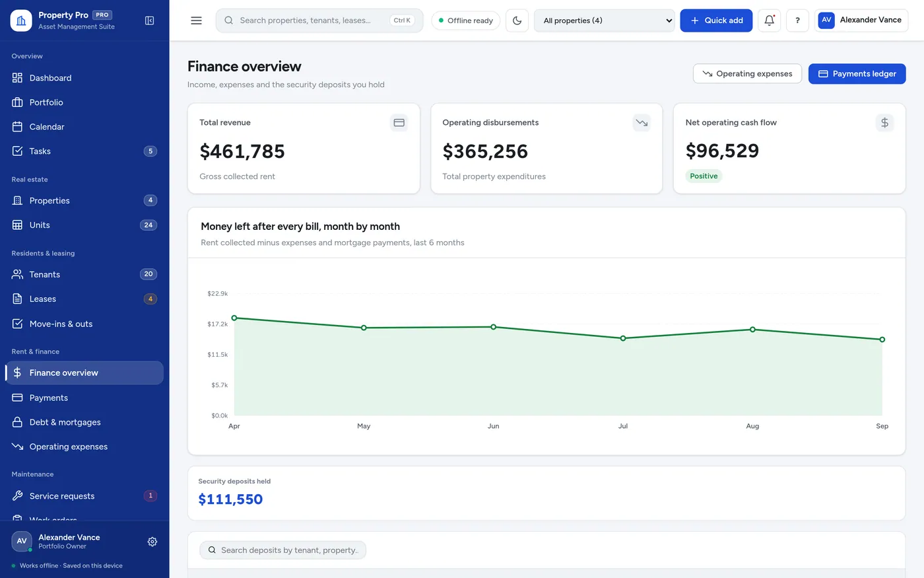The height and width of the screenshot is (578, 924).
Task: Open the Calendar page
Action: [84, 127]
